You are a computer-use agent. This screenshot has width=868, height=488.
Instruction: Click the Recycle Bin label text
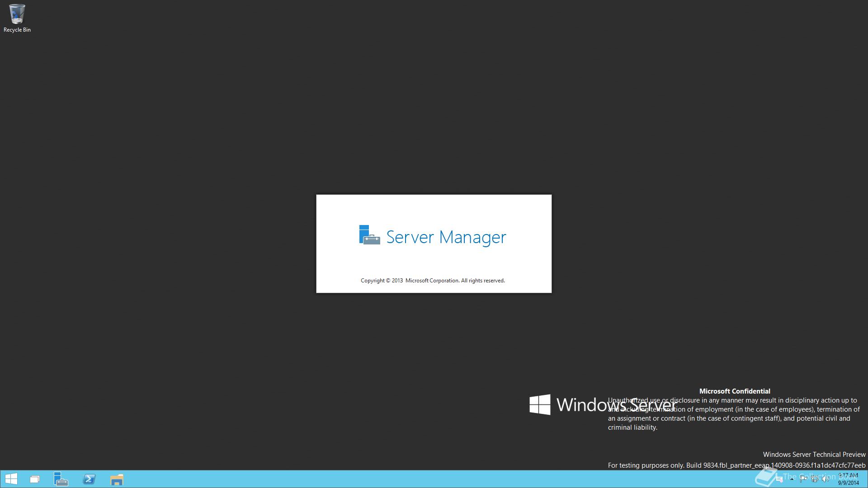[x=17, y=30]
